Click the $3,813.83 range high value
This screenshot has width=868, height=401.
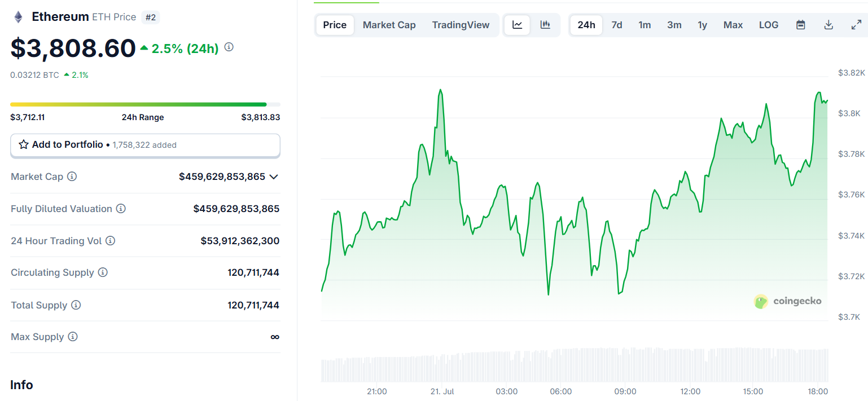tap(261, 117)
